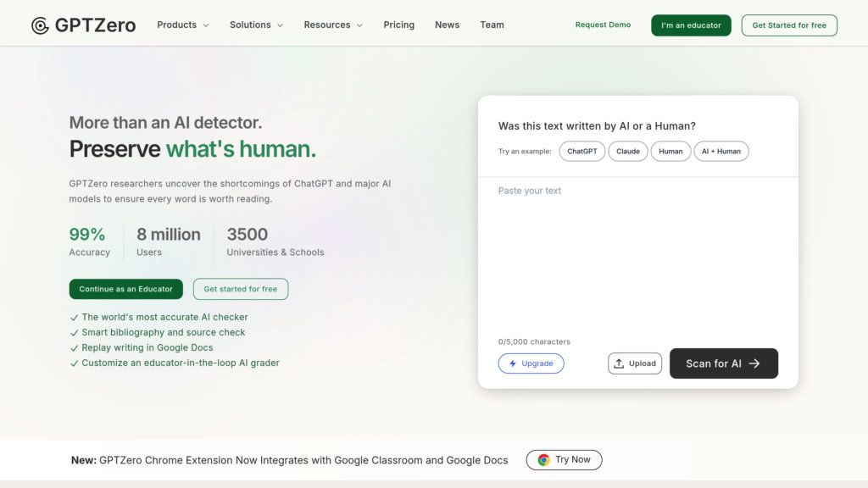Open the Team page
Image resolution: width=868 pixels, height=488 pixels.
point(492,25)
